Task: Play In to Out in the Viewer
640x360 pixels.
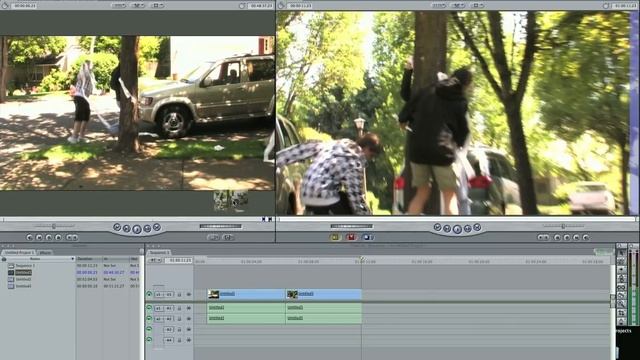Action: (127, 229)
